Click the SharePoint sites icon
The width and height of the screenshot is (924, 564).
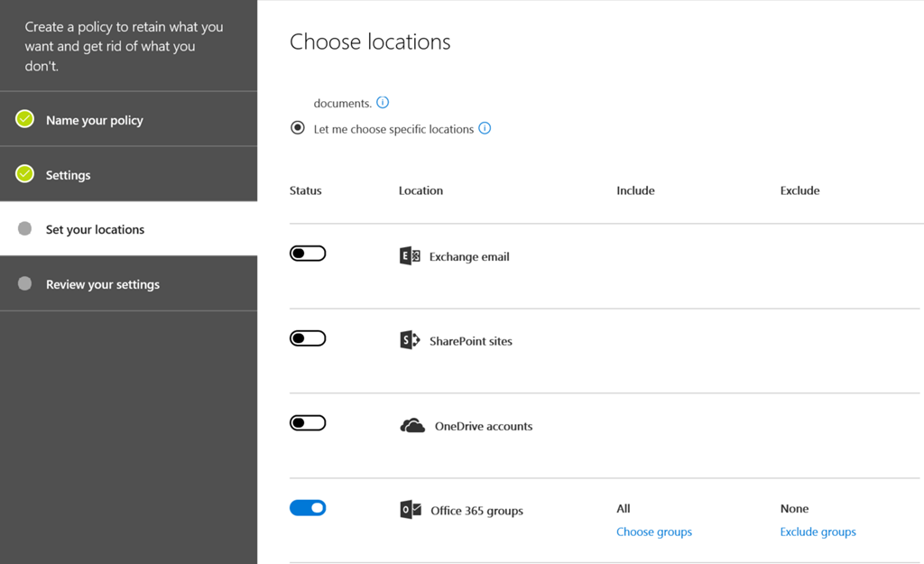point(410,340)
